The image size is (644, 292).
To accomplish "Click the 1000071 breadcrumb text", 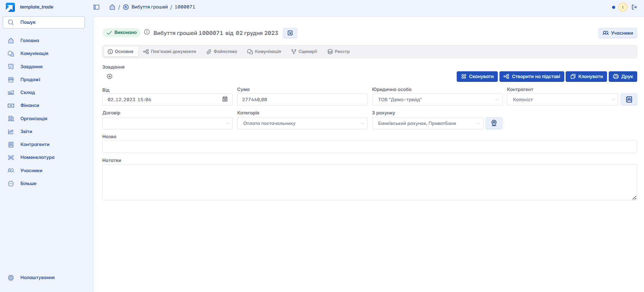I will coord(185,7).
